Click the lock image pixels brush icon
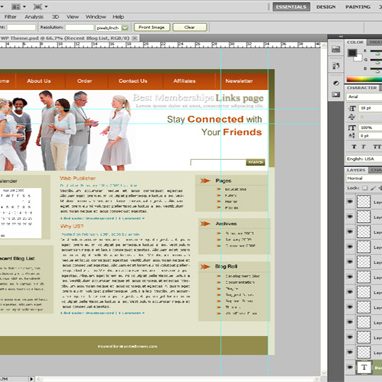This screenshot has width=382, height=382. pyautogui.click(x=373, y=188)
